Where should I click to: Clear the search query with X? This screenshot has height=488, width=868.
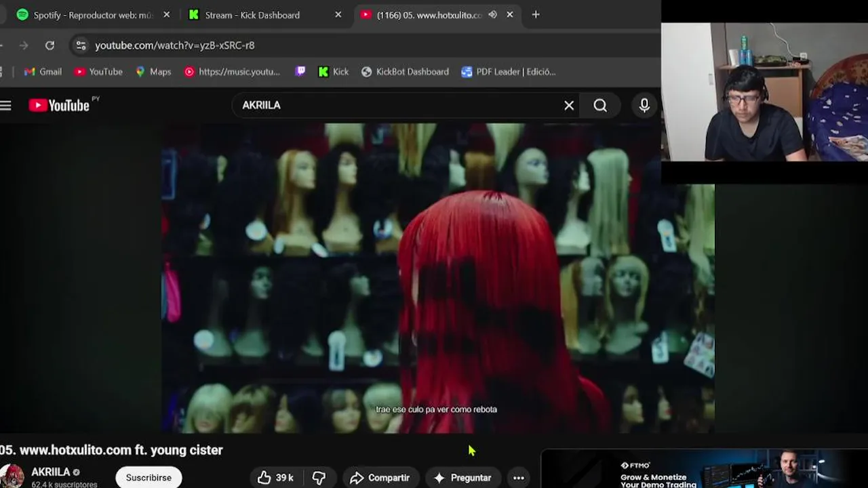click(569, 105)
